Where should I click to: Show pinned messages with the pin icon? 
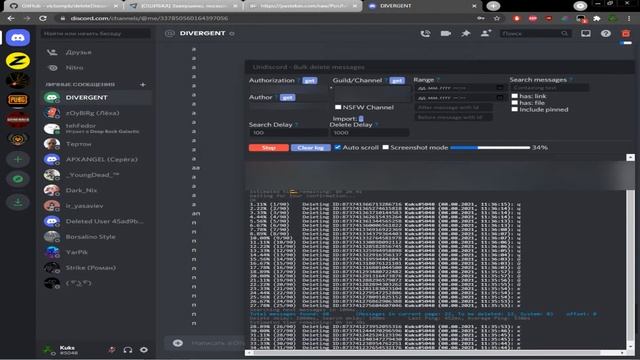[466, 33]
